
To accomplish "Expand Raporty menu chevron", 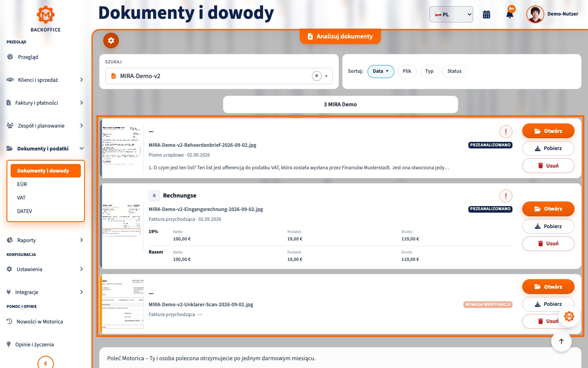I will coord(82,240).
